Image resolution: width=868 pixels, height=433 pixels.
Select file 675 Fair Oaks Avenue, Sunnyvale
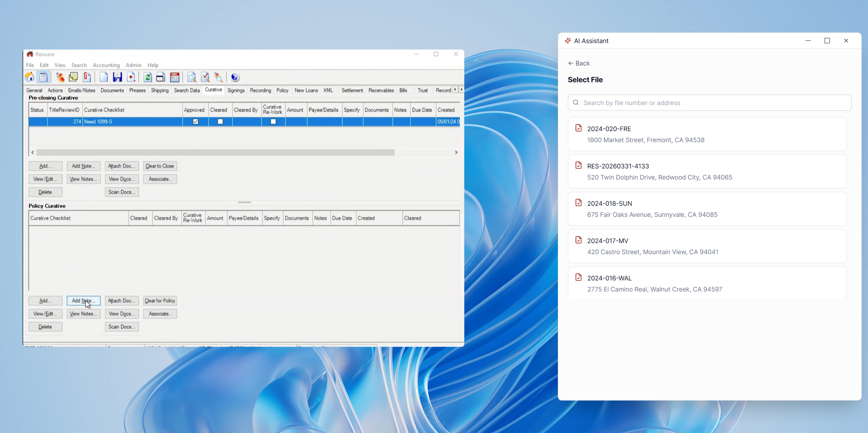[707, 209]
